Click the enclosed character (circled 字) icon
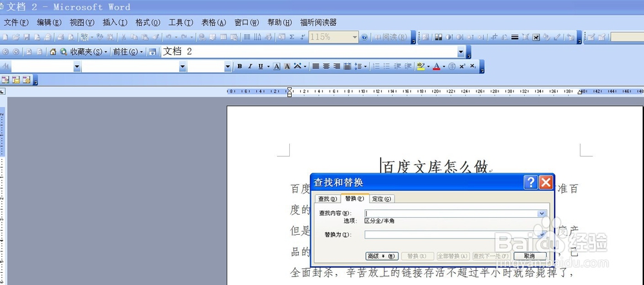 (x=452, y=66)
